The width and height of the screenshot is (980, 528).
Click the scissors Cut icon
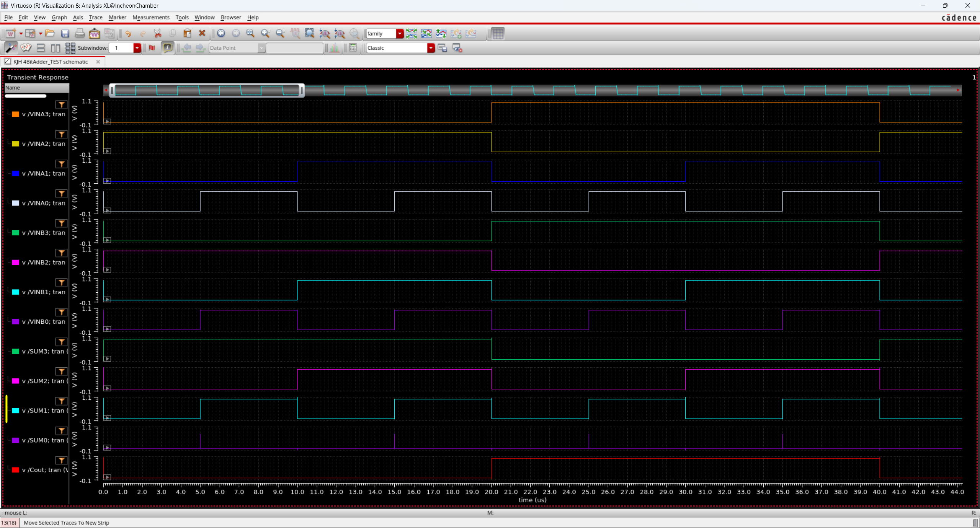pos(157,34)
